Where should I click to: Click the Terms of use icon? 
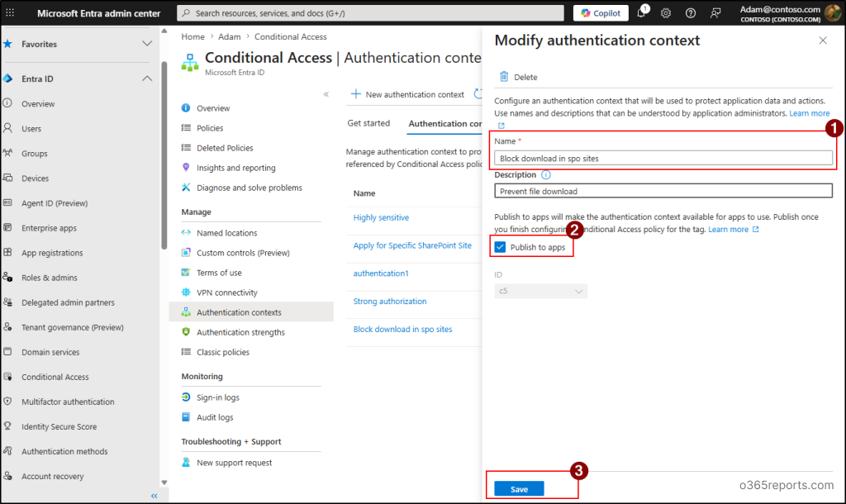click(186, 273)
